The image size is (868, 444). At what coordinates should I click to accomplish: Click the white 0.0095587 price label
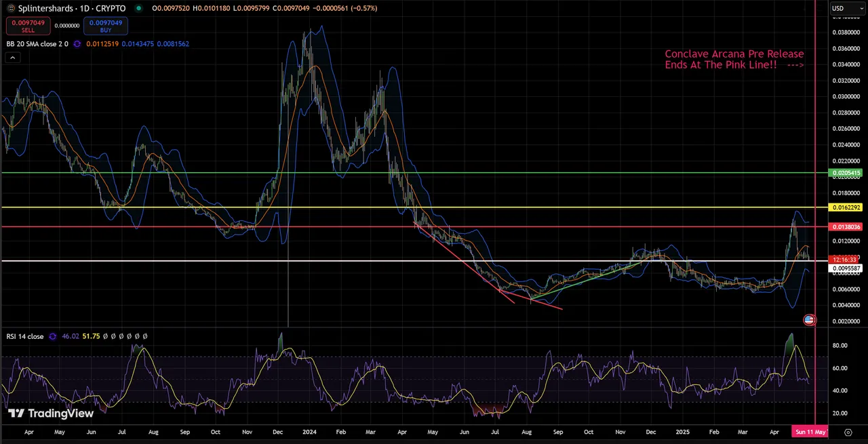click(846, 268)
